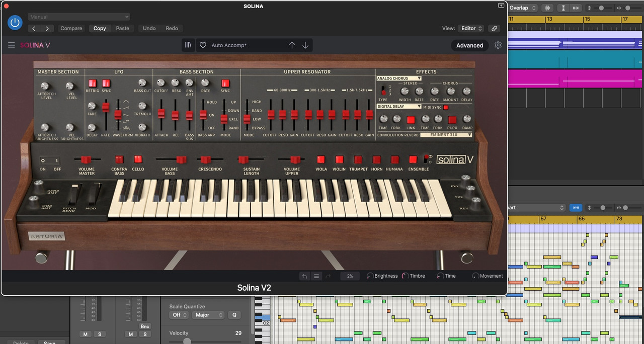Toggle the Cello voice switch
Viewport: 644px width, 344px height.
click(x=138, y=159)
